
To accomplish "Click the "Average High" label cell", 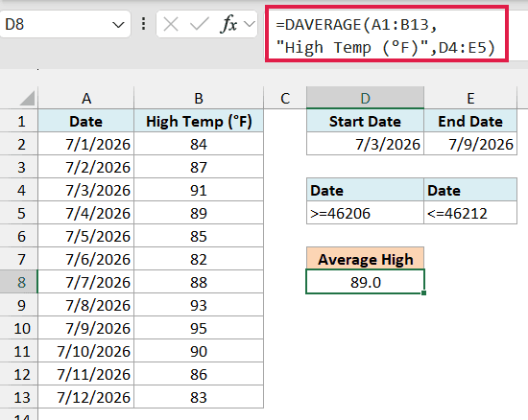I will [x=365, y=259].
